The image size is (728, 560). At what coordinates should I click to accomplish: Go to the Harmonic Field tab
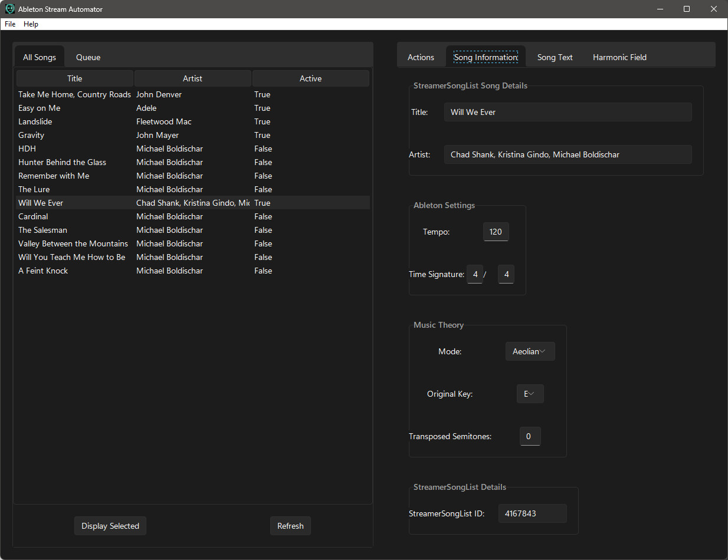tap(619, 57)
